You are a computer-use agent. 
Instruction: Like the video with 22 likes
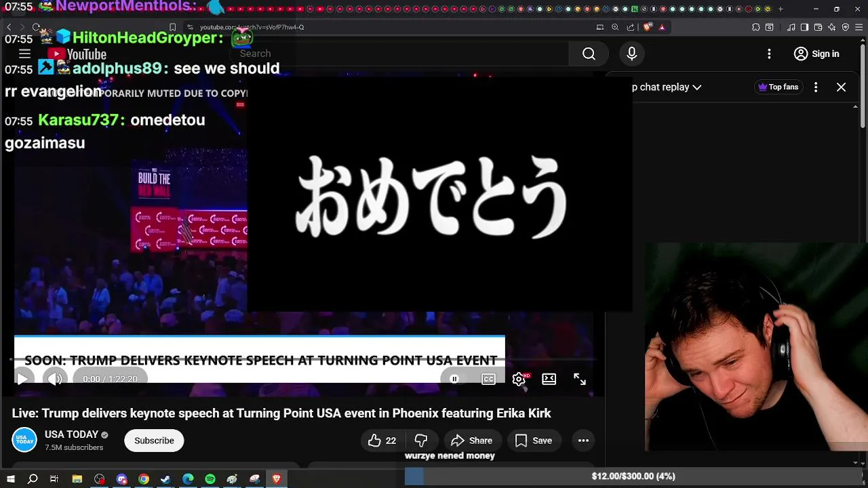[x=382, y=441]
